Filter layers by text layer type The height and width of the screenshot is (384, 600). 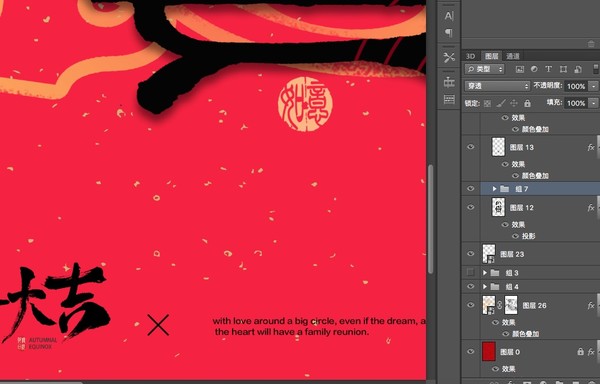[548, 69]
